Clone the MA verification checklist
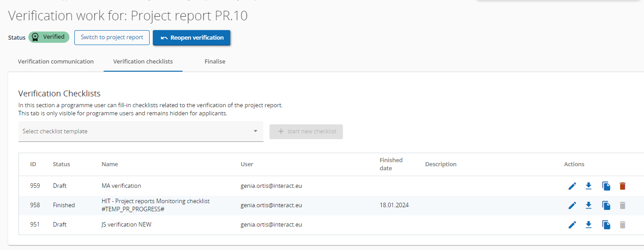644x250 pixels. [606, 186]
